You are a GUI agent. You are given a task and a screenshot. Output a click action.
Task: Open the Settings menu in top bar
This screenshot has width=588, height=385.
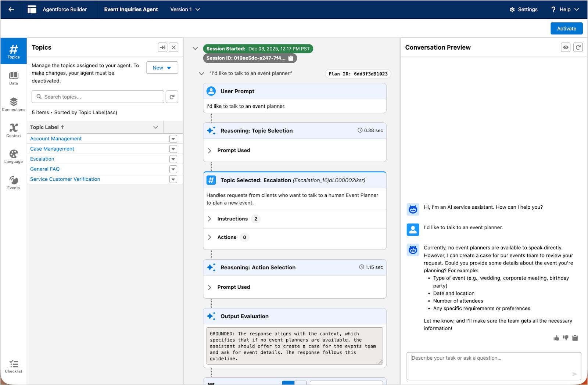523,10
